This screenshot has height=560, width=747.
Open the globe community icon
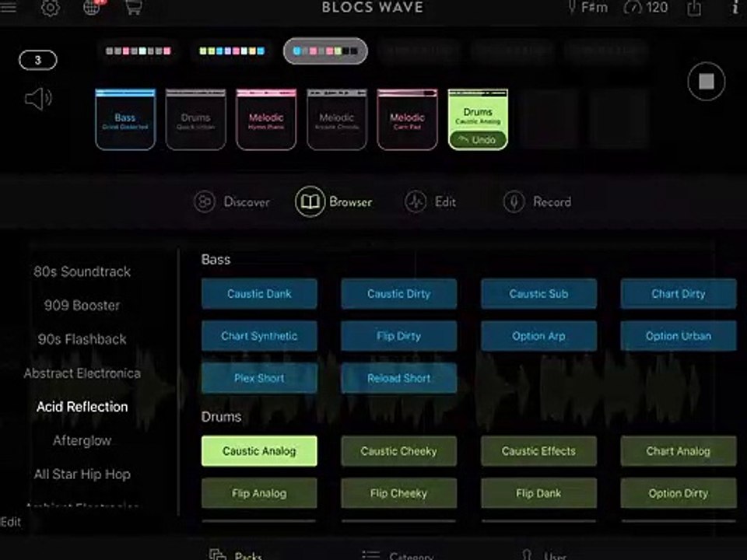click(x=93, y=7)
